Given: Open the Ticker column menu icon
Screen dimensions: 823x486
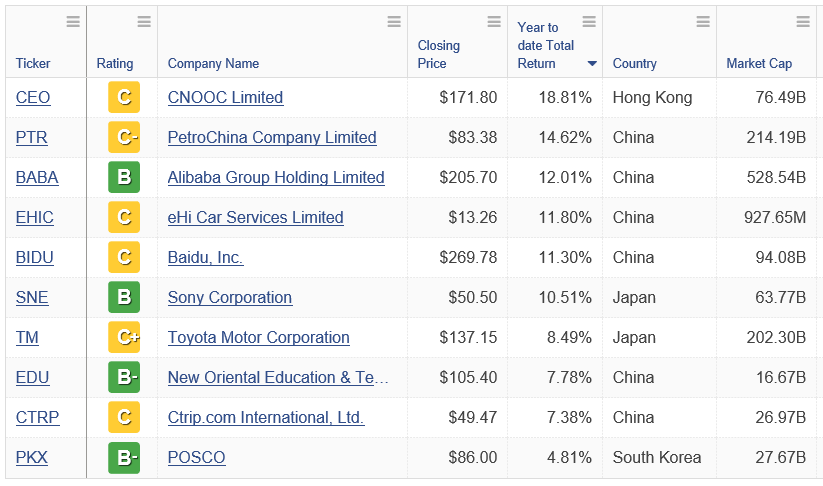Looking at the screenshot, I should point(73,22).
